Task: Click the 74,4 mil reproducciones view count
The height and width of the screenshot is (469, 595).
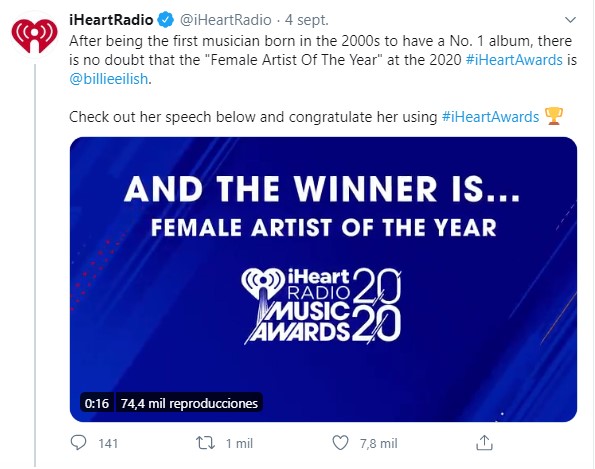Action: [x=189, y=403]
